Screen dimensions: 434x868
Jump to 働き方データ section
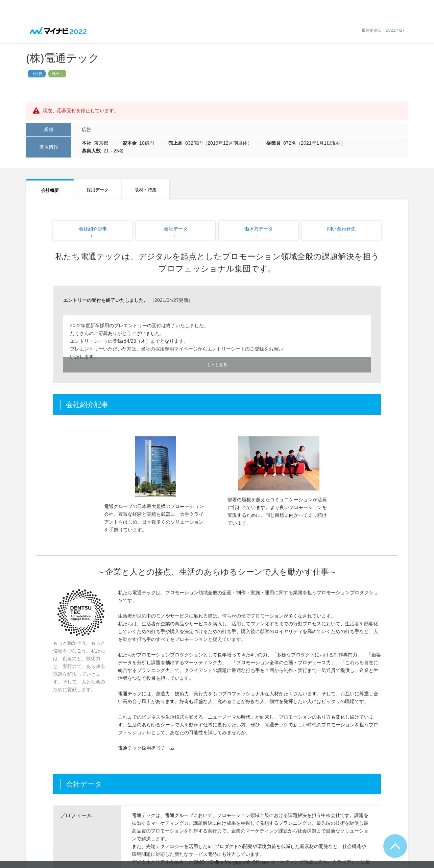[x=258, y=231]
